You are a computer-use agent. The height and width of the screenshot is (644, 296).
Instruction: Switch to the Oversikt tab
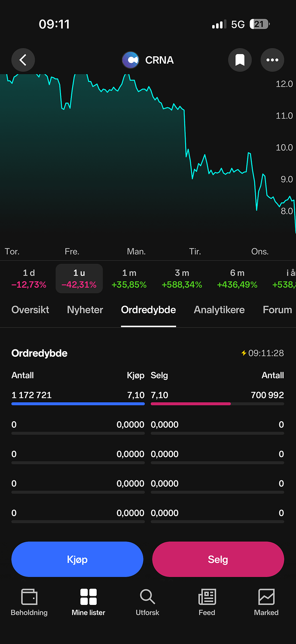click(x=30, y=310)
